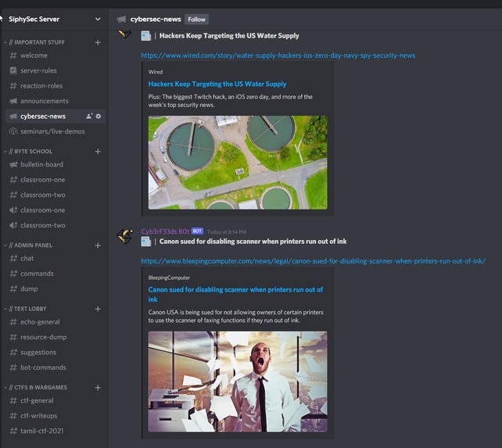502x448 pixels.
Task: Open the ctf-writeups channel
Action: click(x=55, y=416)
